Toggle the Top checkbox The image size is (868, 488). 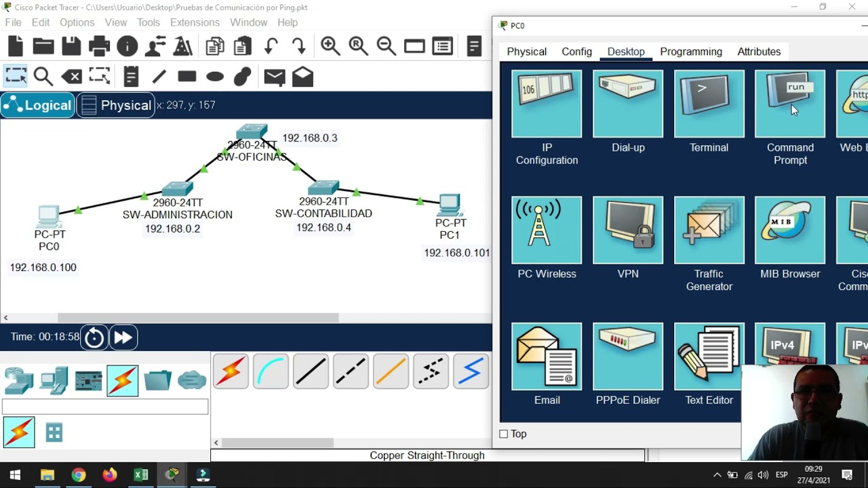click(504, 434)
